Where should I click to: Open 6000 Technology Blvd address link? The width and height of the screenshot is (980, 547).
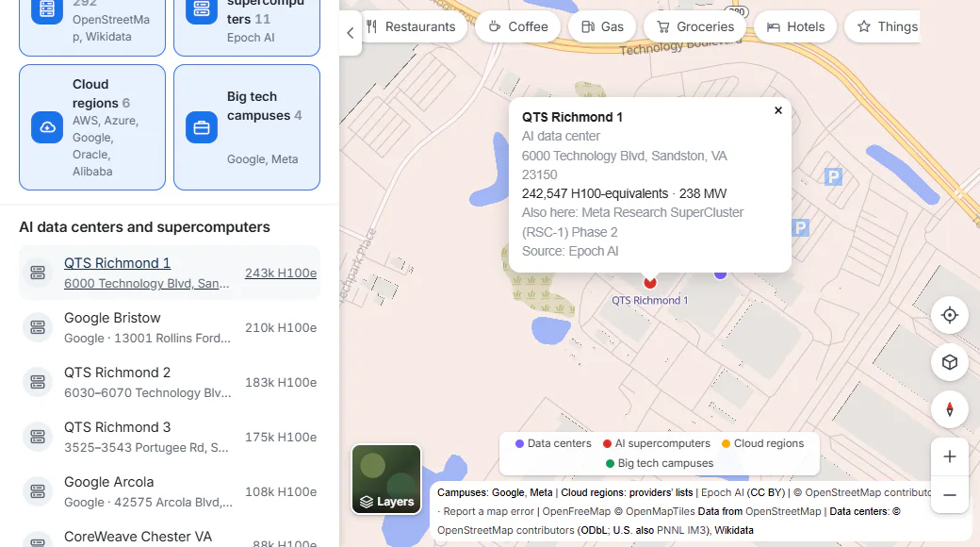(146, 284)
